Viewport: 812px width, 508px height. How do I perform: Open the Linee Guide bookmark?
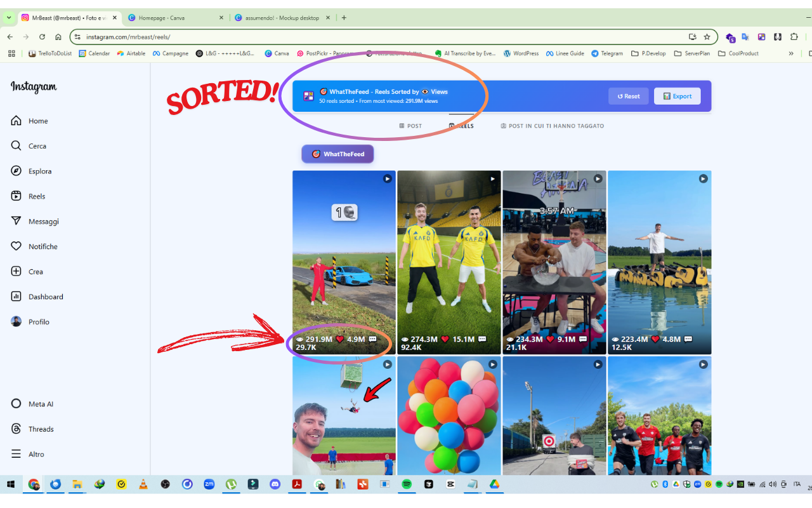point(565,53)
